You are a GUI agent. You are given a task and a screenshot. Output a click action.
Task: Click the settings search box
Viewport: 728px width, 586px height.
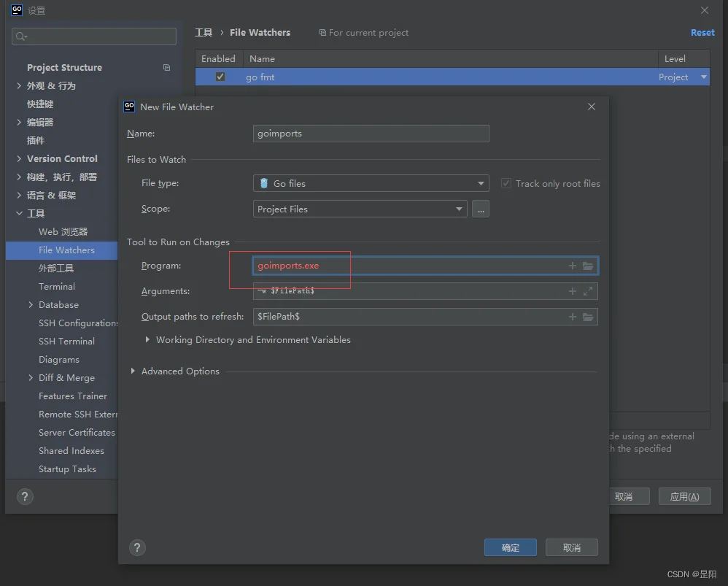click(94, 36)
